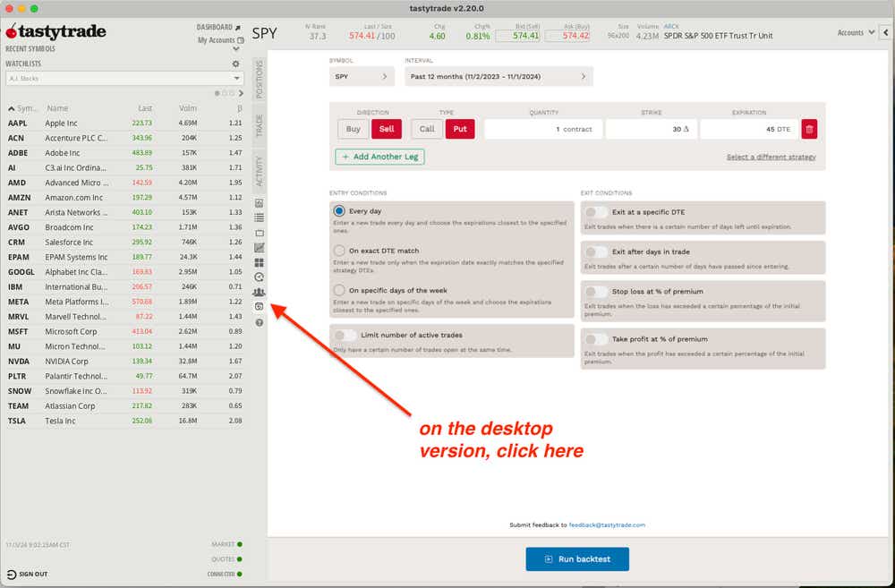
Task: Click the green Connected status indicator
Action: pos(240,575)
